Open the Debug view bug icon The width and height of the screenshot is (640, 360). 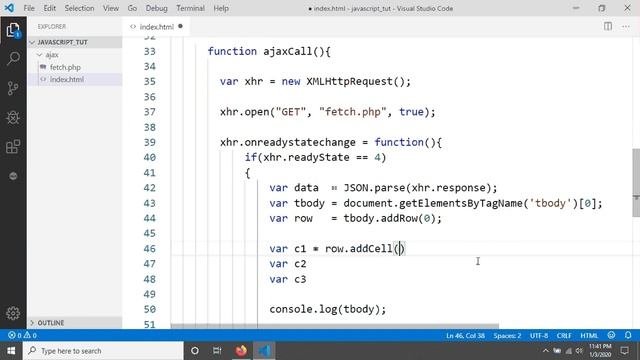13,118
